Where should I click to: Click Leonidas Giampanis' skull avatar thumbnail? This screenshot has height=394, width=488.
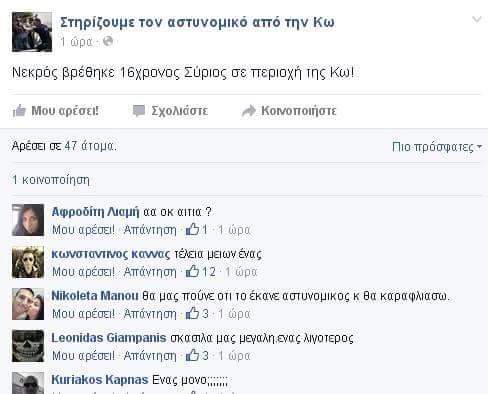(x=28, y=346)
